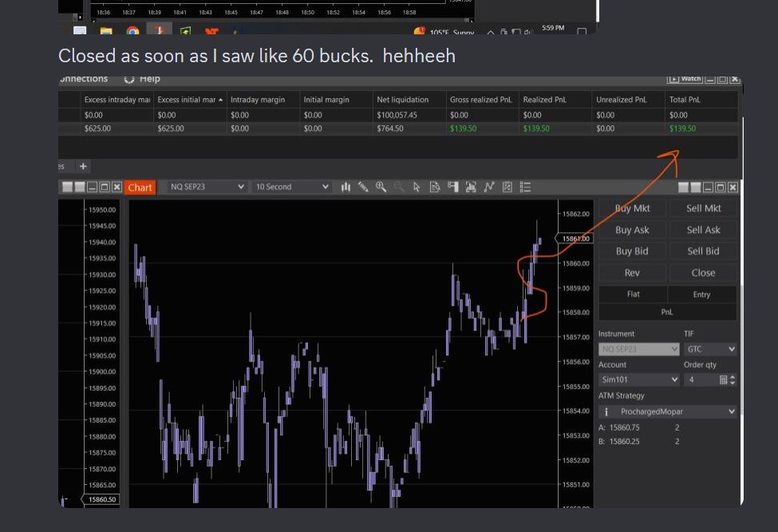Open the drawing tools pencil icon
The width and height of the screenshot is (778, 532).
pyautogui.click(x=363, y=187)
